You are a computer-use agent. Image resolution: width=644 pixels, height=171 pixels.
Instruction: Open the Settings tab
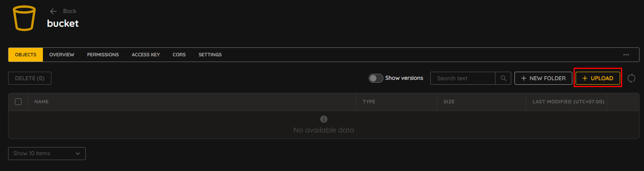point(210,55)
